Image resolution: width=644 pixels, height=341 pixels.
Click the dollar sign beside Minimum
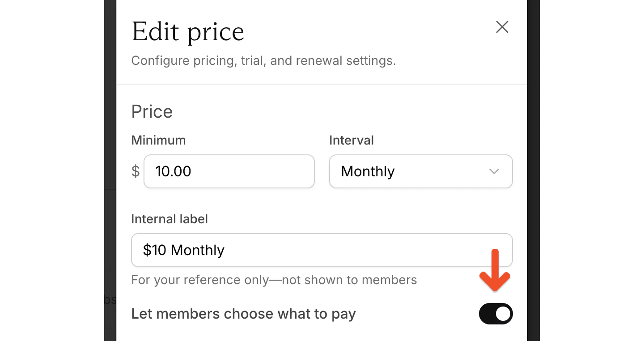click(x=135, y=171)
